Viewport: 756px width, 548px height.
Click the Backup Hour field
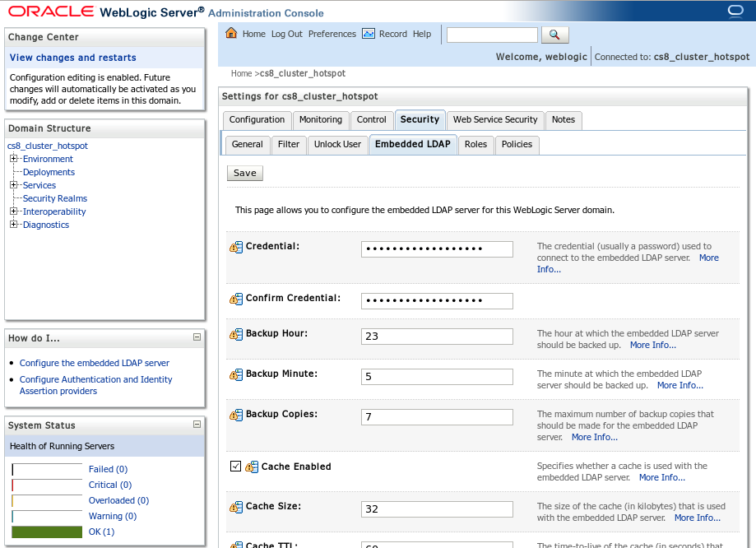tap(437, 337)
